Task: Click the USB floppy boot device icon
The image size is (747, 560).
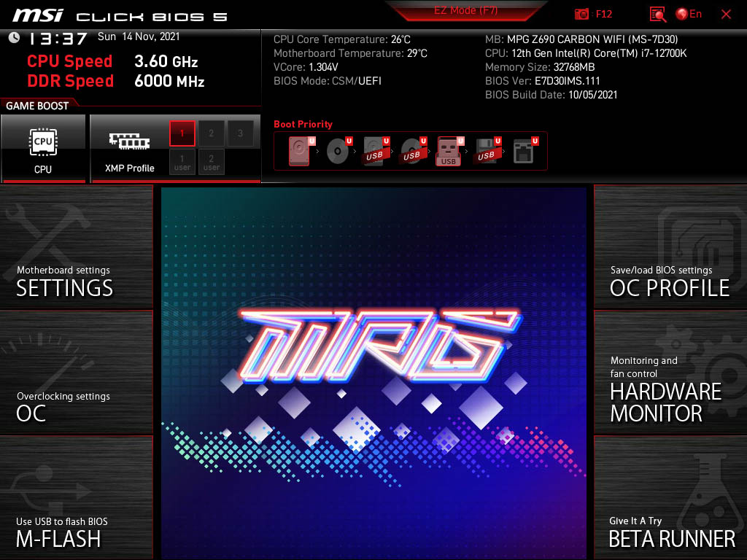Action: tap(486, 151)
